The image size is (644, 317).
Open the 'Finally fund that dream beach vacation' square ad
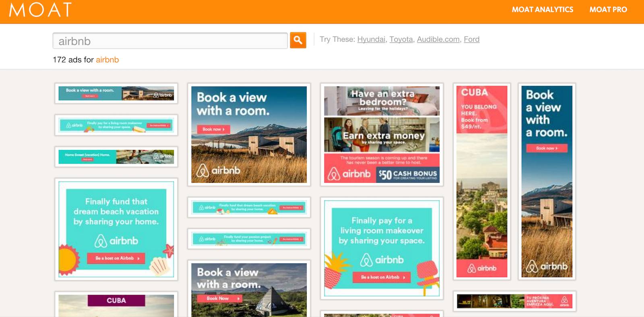click(x=116, y=229)
